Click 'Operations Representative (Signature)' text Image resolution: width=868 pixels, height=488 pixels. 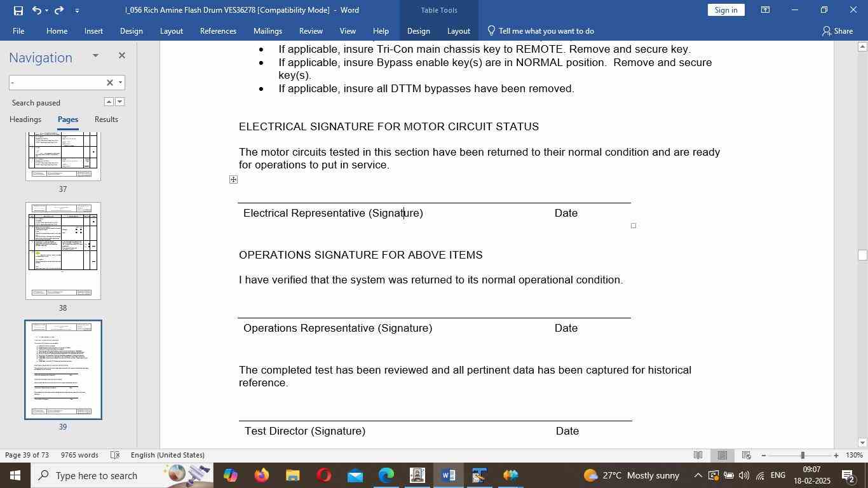[x=337, y=328]
